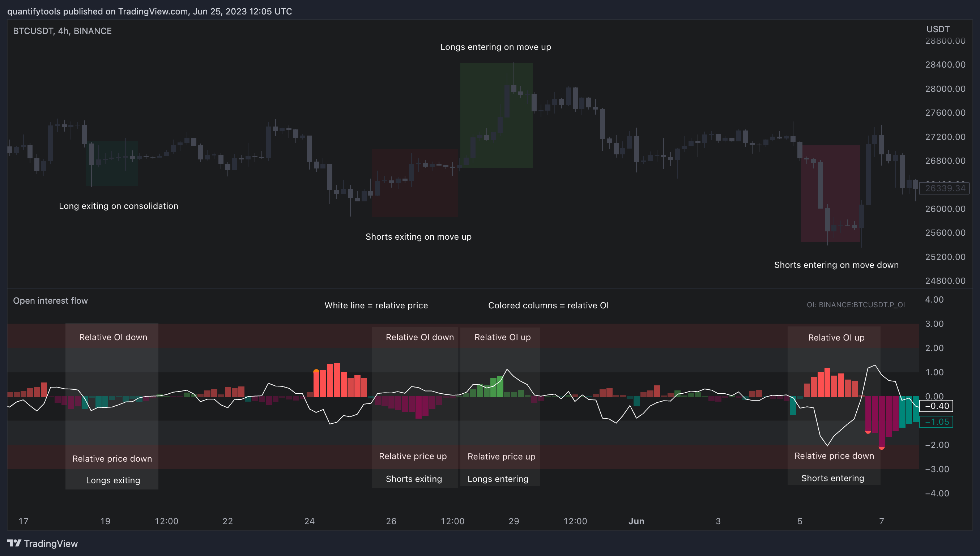Click the 'Shorts exiting on move up' annotation
Image resolution: width=980 pixels, height=556 pixels.
(x=418, y=237)
